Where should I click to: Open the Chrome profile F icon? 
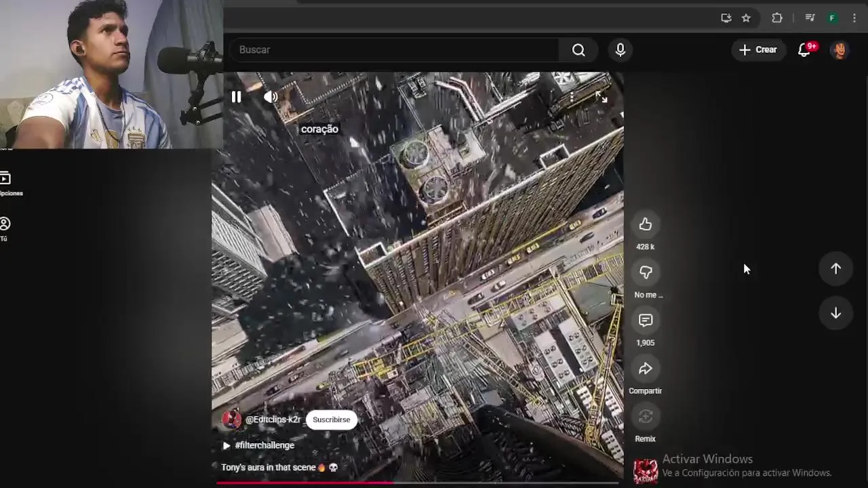point(832,18)
